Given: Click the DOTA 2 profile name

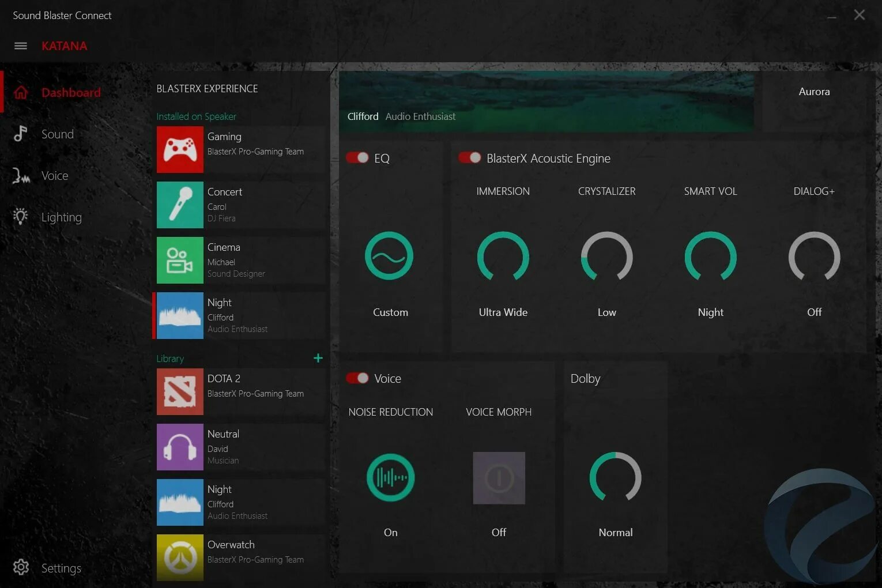Looking at the screenshot, I should click(x=224, y=379).
